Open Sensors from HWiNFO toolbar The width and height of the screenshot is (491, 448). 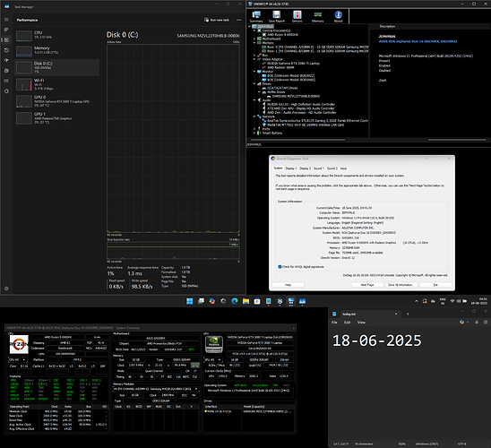click(297, 16)
